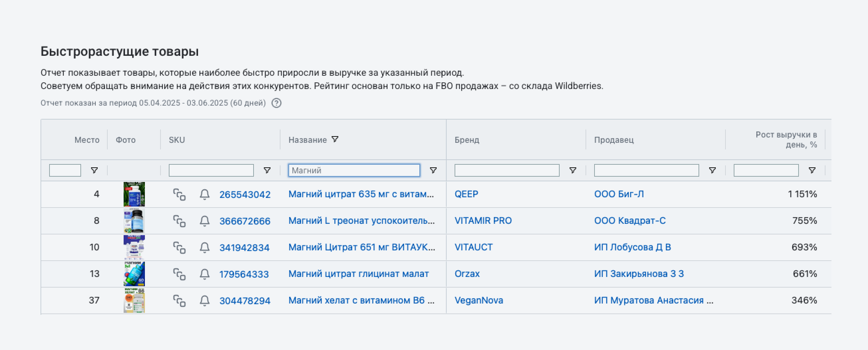
Task: Copy SKU 304478294 using the copy icon
Action: [179, 301]
